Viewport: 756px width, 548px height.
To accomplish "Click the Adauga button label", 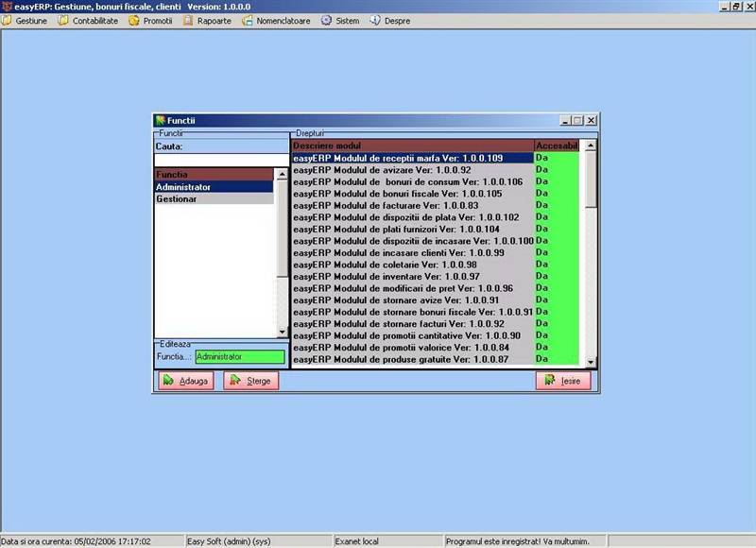I will [x=194, y=381].
